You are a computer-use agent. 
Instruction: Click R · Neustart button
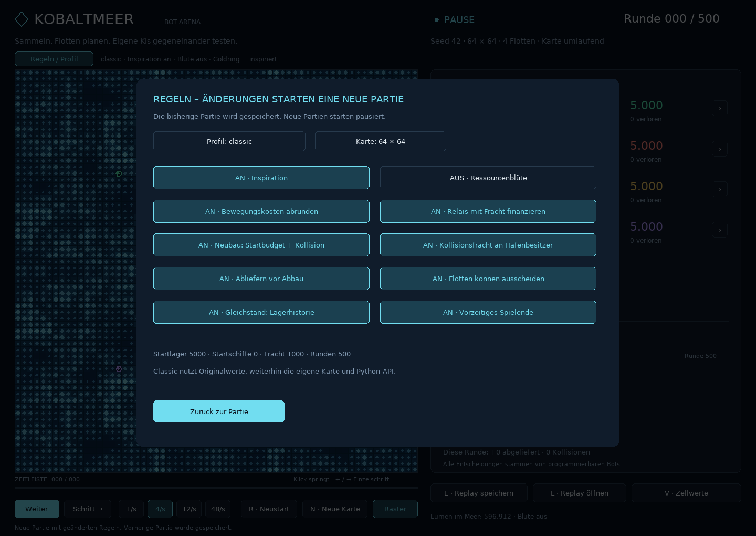pyautogui.click(x=269, y=509)
